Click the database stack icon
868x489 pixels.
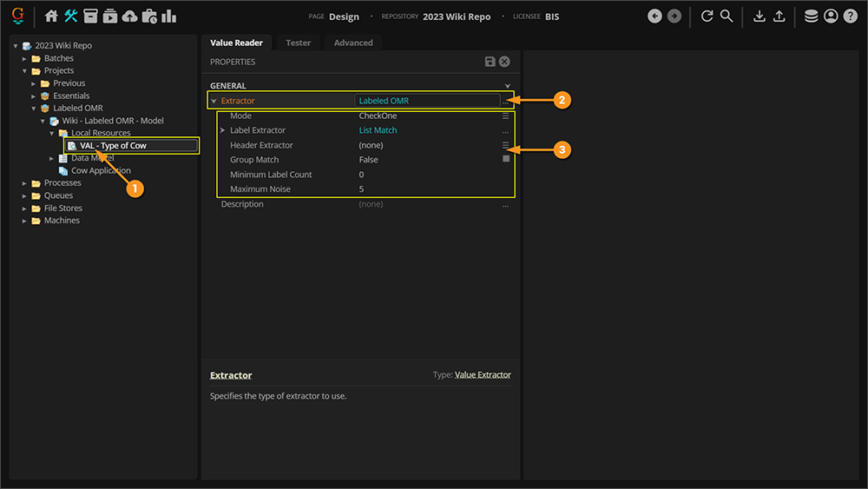tap(811, 17)
